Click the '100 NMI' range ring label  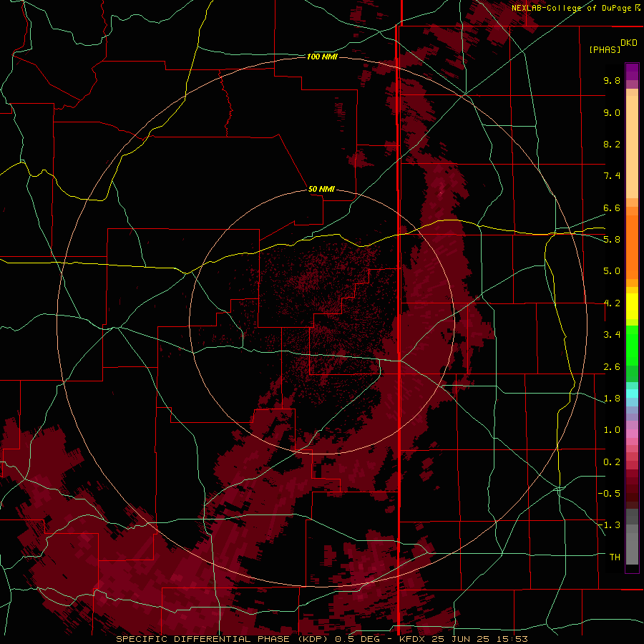(x=322, y=57)
